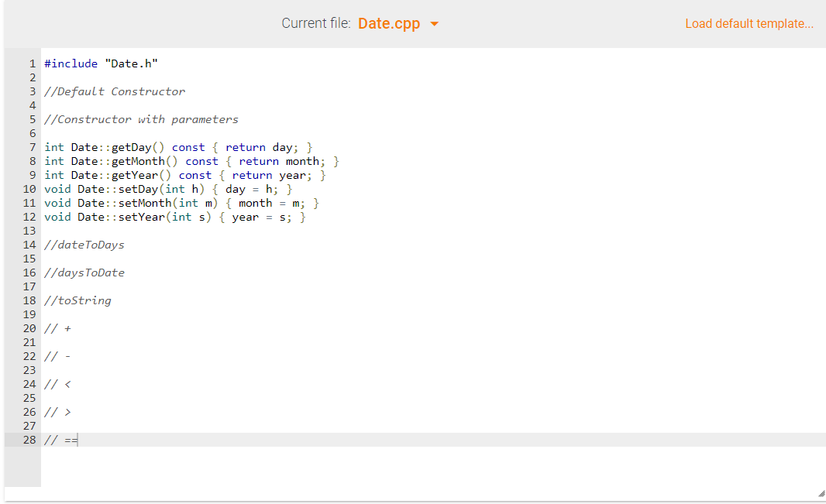The width and height of the screenshot is (826, 504).
Task: Click the getDay function definition
Action: [177, 147]
